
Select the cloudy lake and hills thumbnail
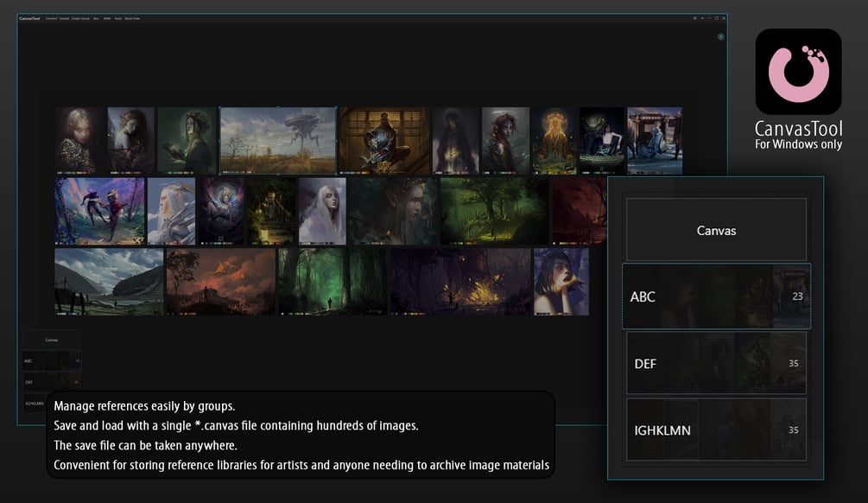point(109,282)
